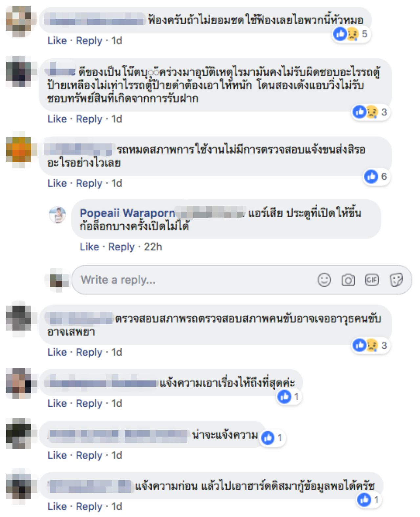Click the orange pixelated commenter avatar
Screen dimensions: 420x517
tap(19, 150)
